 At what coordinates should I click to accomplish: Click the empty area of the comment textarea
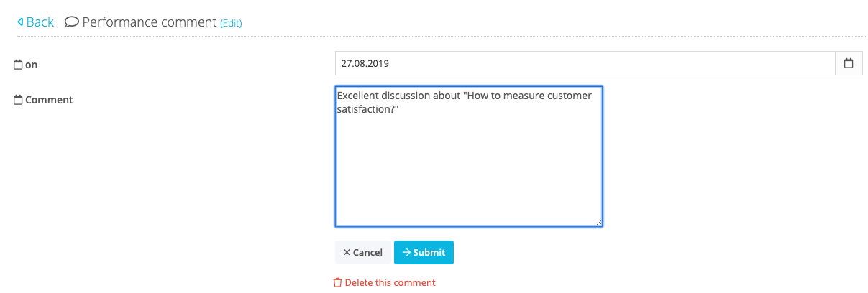pyautogui.click(x=468, y=172)
